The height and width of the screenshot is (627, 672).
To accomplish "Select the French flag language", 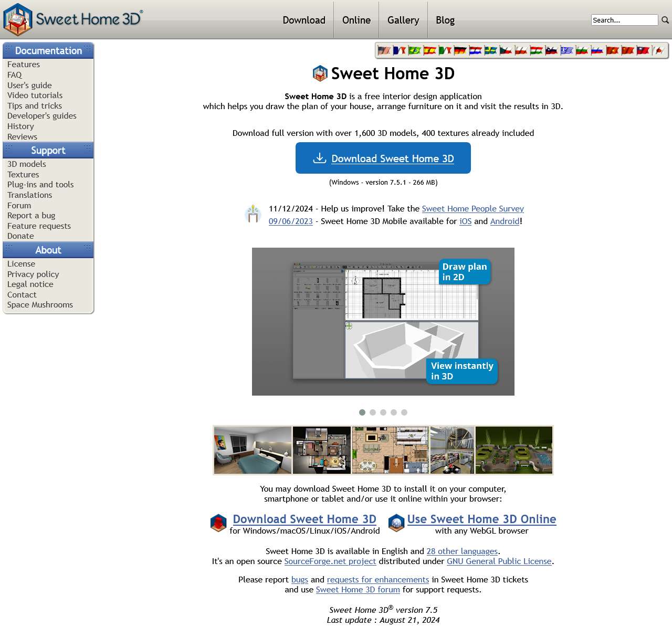I will tap(400, 50).
